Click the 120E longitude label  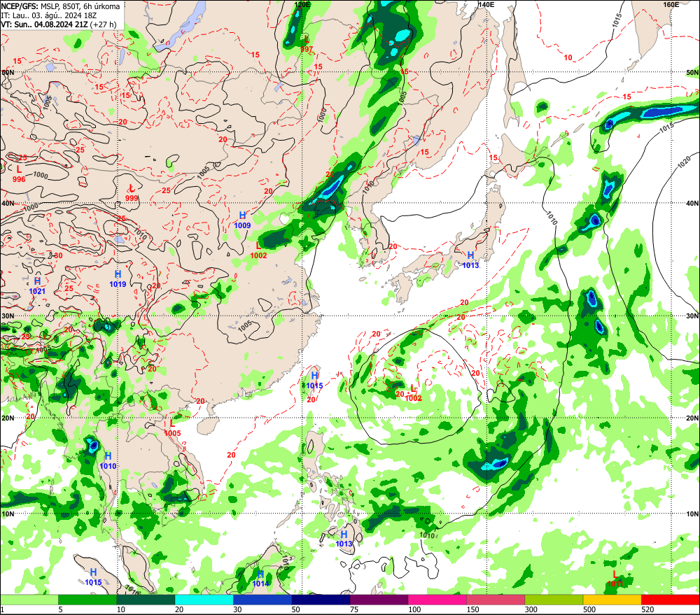(302, 4)
